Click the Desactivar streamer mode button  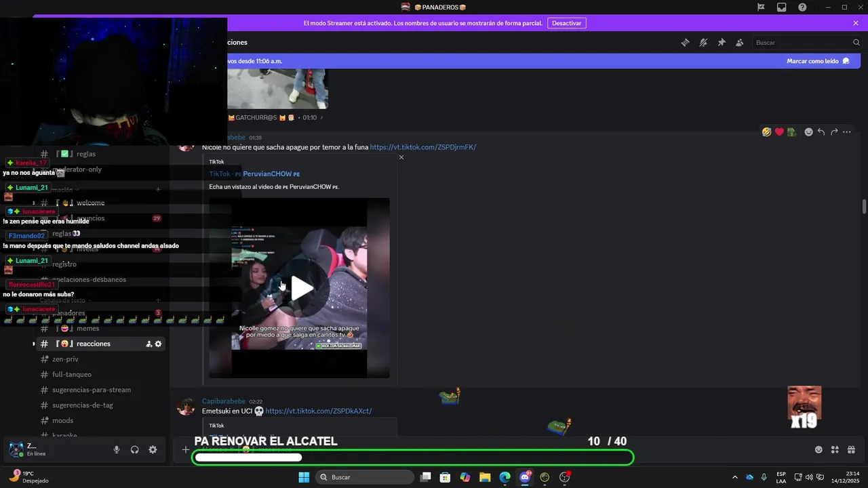click(x=566, y=23)
